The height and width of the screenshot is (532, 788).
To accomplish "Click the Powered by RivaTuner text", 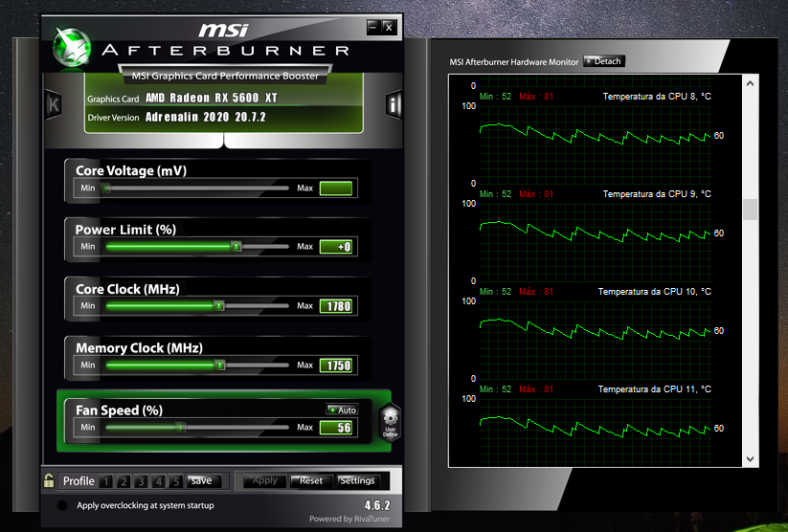I will tap(349, 519).
